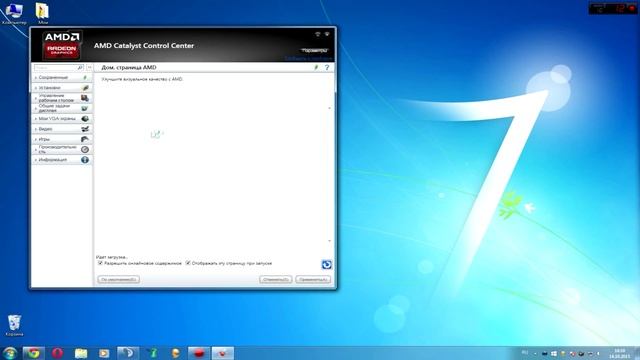Image resolution: width=640 pixels, height=360 pixels.
Task: Click the taskbar clock and date
Action: tap(620, 353)
